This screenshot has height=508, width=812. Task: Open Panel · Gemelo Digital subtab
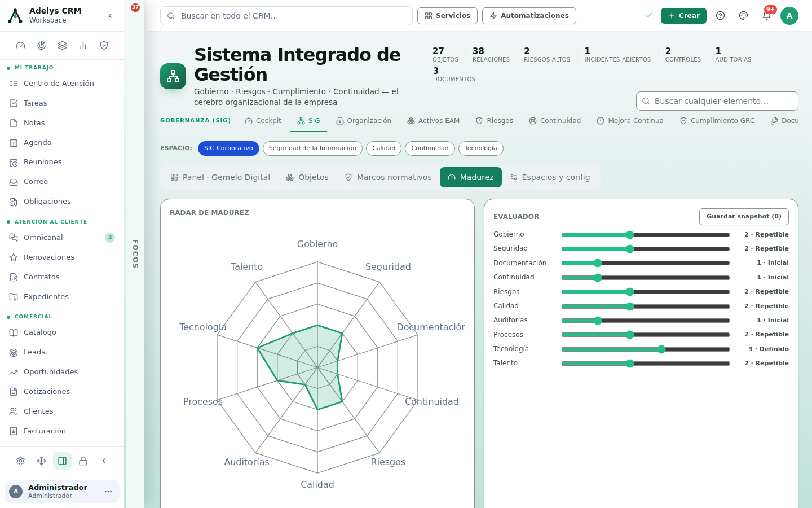pyautogui.click(x=220, y=177)
